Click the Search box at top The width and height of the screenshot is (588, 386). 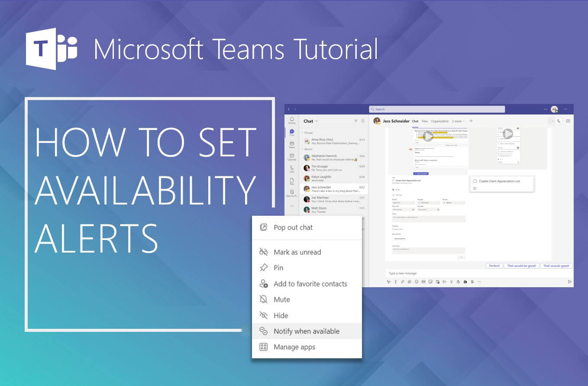pos(436,109)
